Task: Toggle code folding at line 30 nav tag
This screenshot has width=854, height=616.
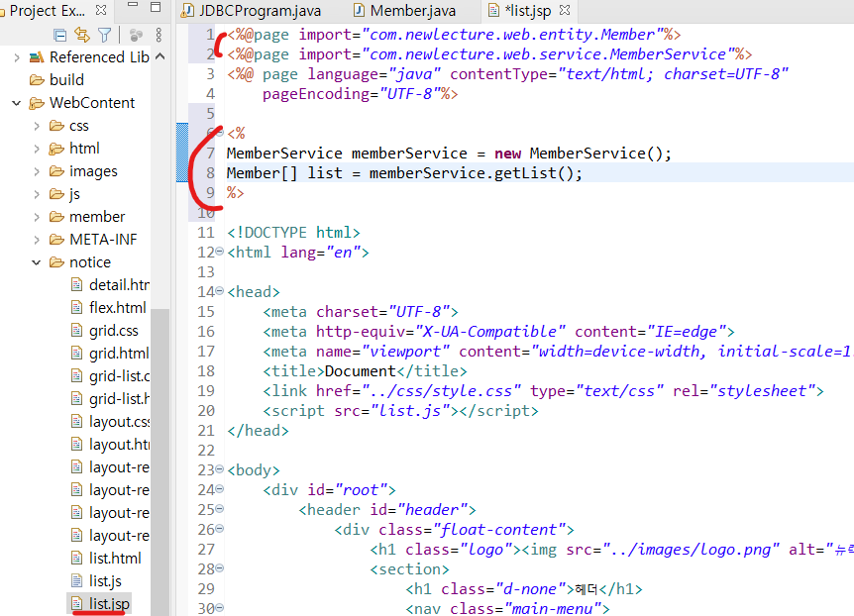Action: [219, 608]
